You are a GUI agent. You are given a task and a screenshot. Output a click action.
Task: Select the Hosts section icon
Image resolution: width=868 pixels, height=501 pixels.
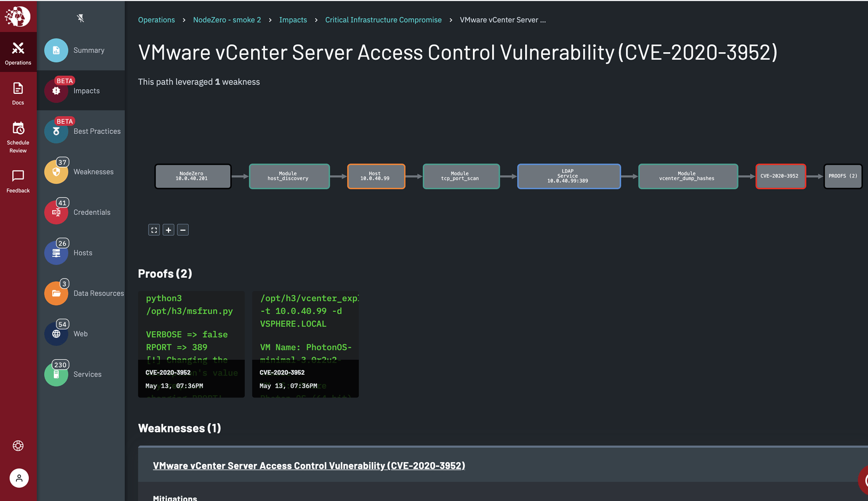[x=57, y=253]
